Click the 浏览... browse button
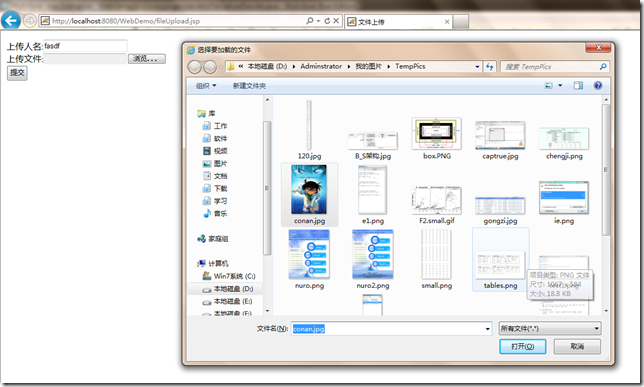 147,59
